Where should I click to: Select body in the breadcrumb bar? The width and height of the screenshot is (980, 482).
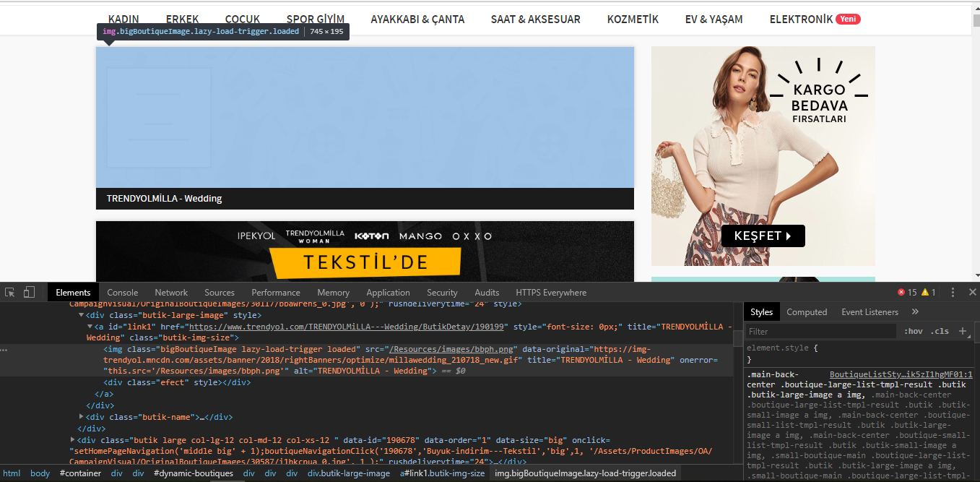click(x=40, y=473)
